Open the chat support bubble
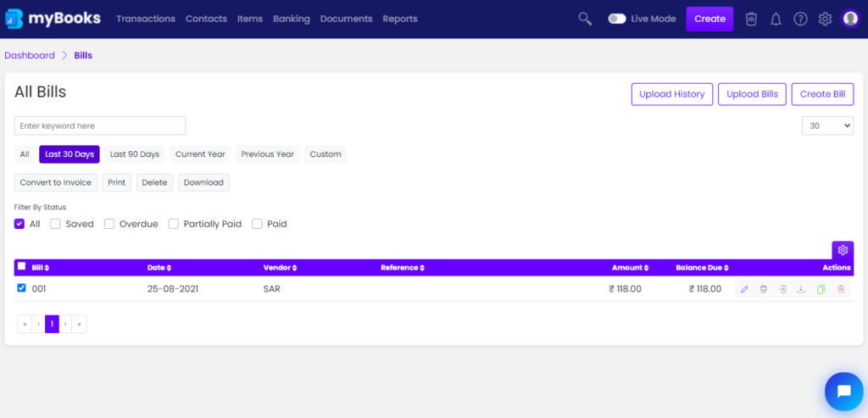Viewport: 868px width, 418px height. pyautogui.click(x=844, y=392)
